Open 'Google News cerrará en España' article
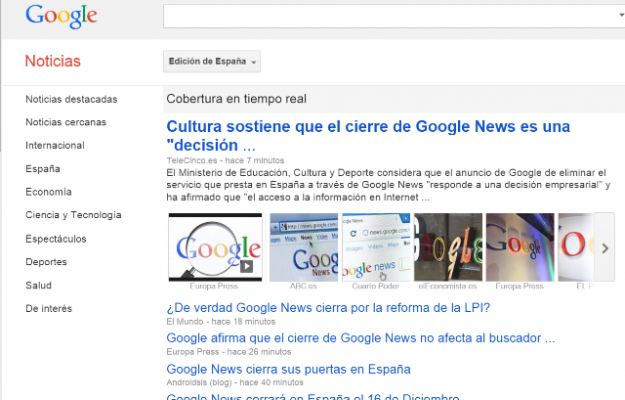 pyautogui.click(x=313, y=396)
